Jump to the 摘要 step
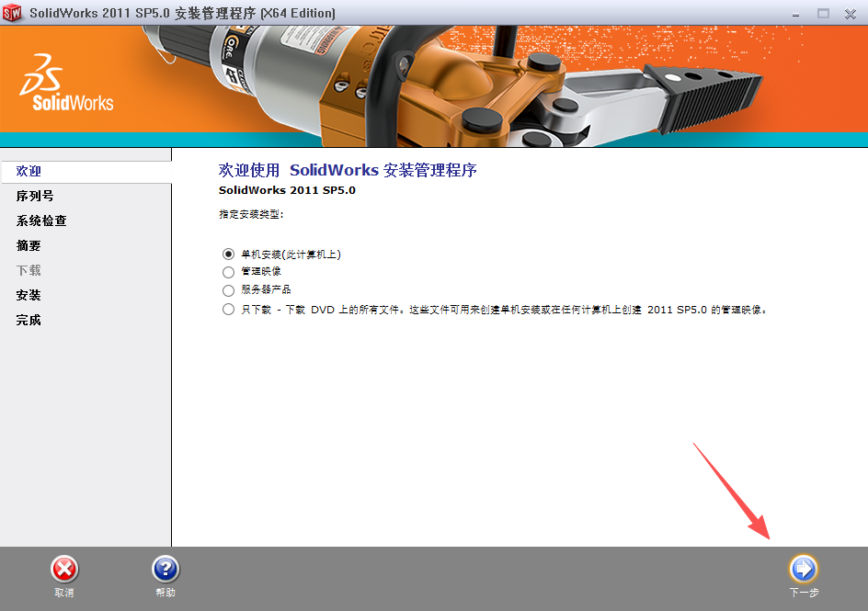The image size is (868, 611). [x=29, y=245]
